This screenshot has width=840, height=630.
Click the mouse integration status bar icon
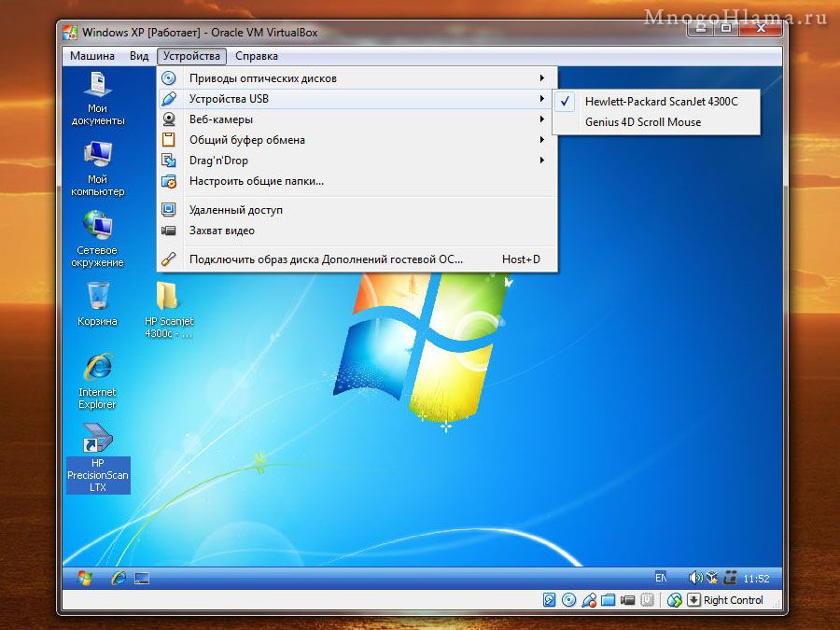click(x=675, y=600)
